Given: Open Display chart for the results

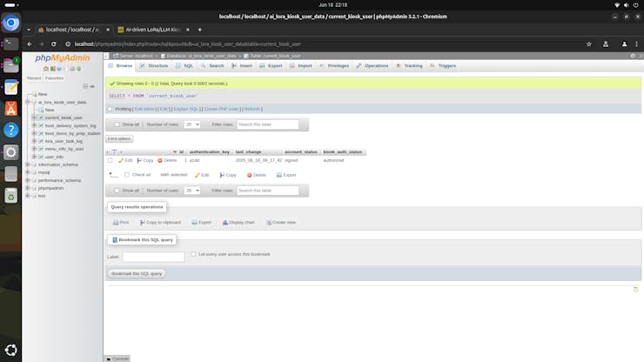Looking at the screenshot, I should (238, 222).
